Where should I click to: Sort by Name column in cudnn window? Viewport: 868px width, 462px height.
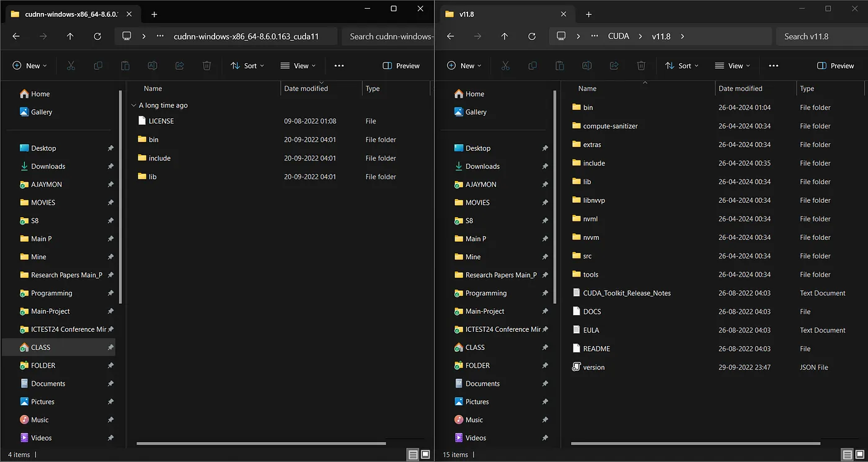tap(153, 89)
